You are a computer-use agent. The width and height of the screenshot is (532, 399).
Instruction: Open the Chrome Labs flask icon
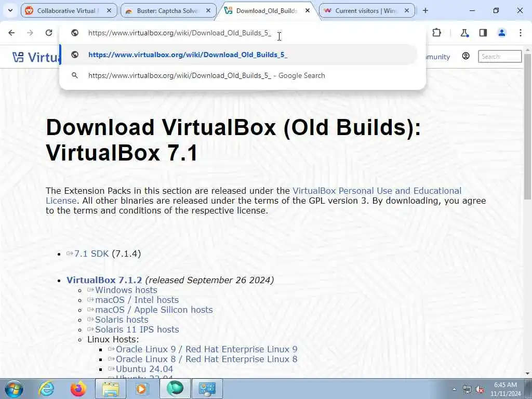464,33
